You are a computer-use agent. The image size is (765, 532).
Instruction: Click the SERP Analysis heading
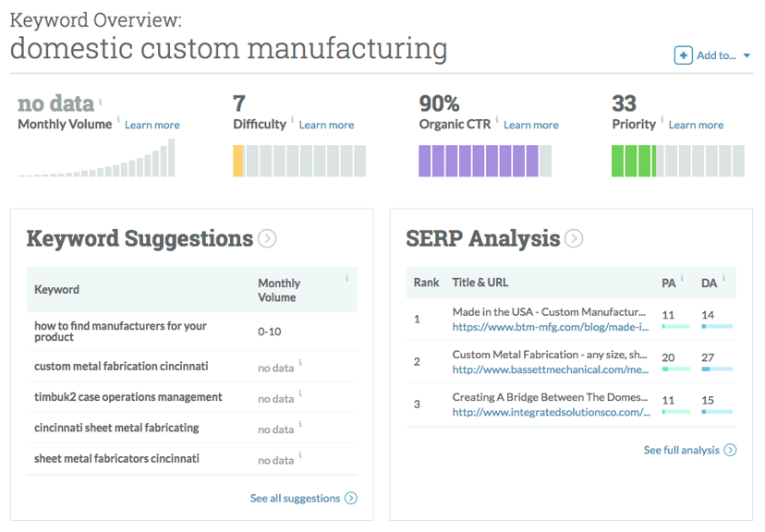[x=483, y=239]
